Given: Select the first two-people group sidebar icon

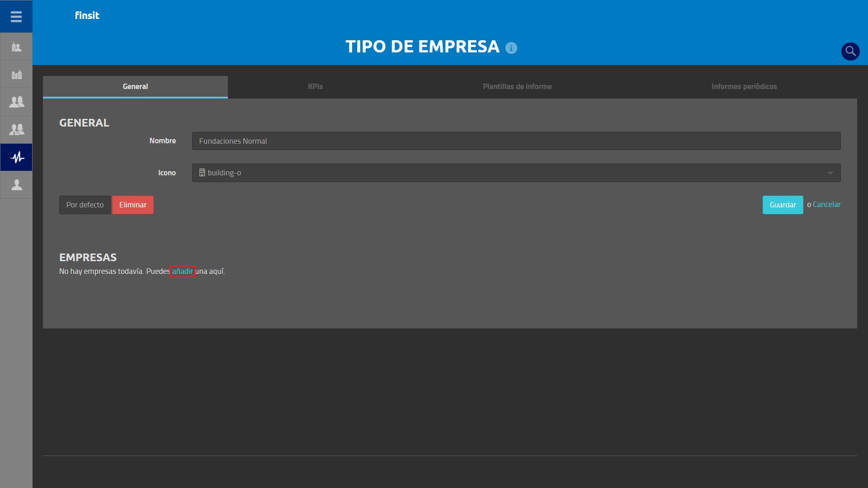Looking at the screenshot, I should point(16,102).
